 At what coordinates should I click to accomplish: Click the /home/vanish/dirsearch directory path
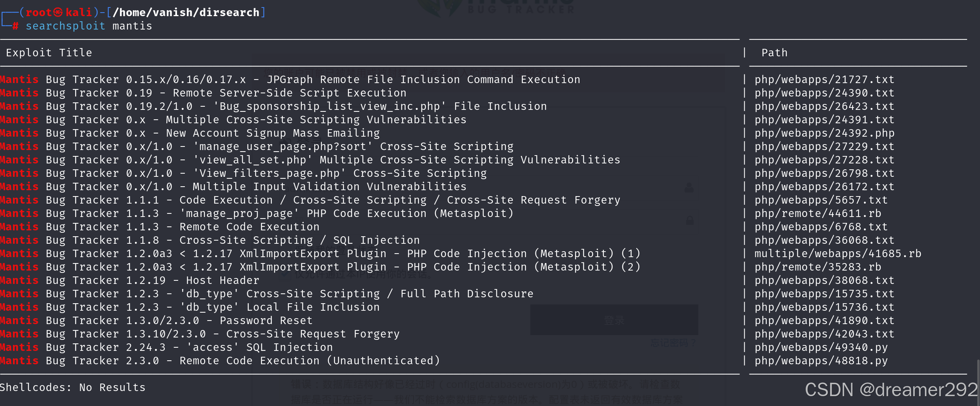(186, 13)
